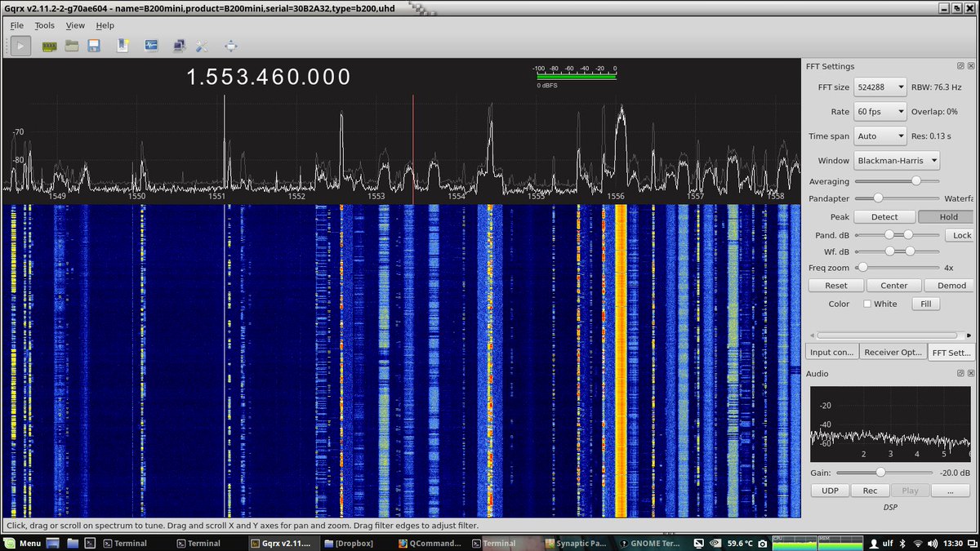Click the remote control computers icon

(179, 46)
